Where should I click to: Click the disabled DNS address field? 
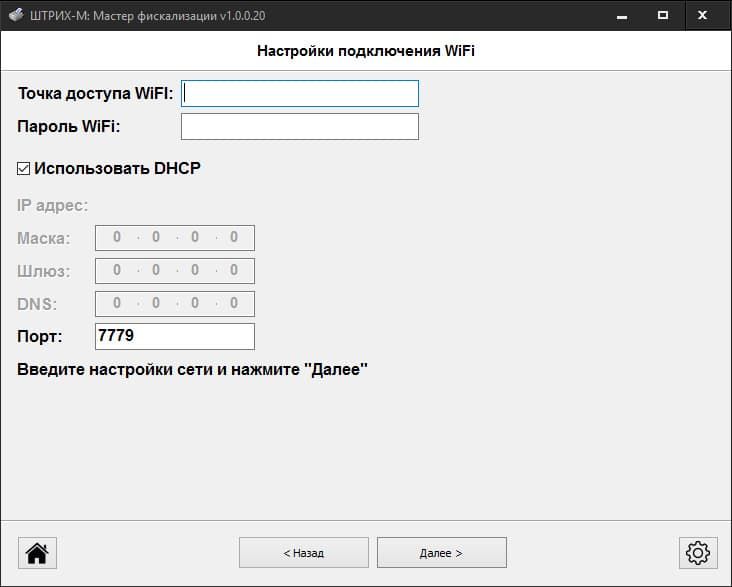(175, 304)
